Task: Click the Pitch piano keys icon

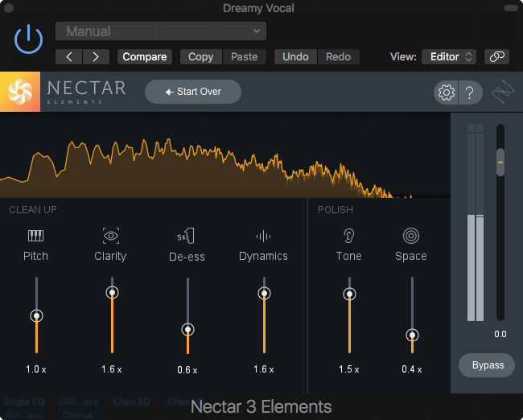Action: pyautogui.click(x=35, y=236)
